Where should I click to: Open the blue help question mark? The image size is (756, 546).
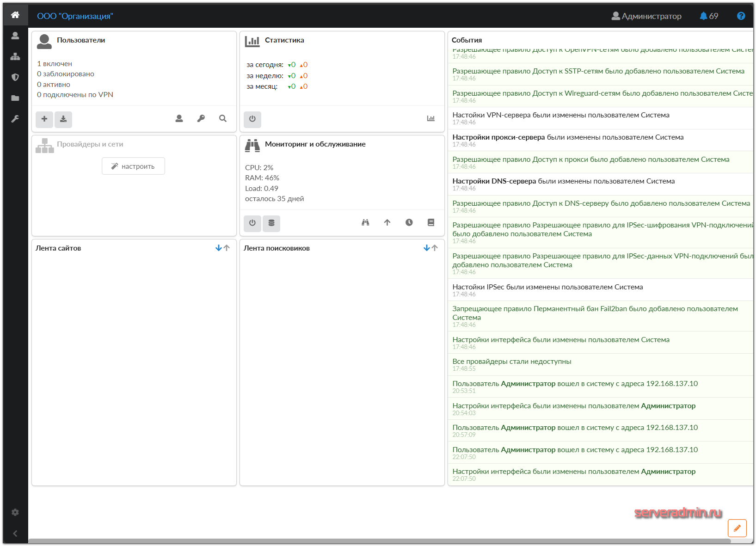pos(741,16)
